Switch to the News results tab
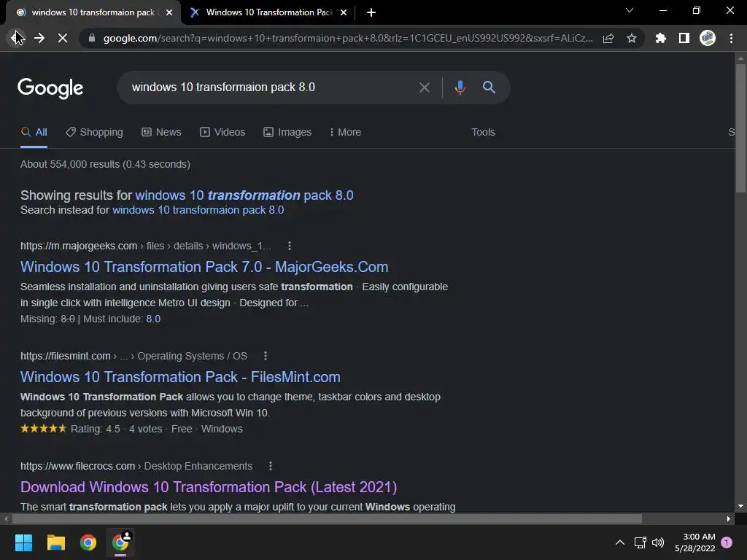 pyautogui.click(x=161, y=132)
